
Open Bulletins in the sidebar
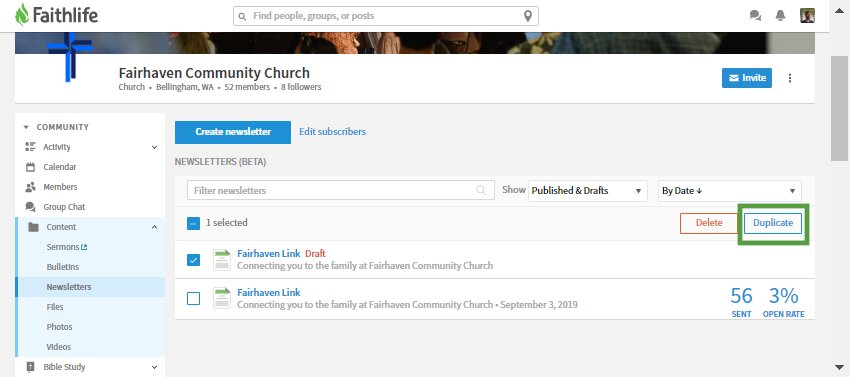pos(63,267)
